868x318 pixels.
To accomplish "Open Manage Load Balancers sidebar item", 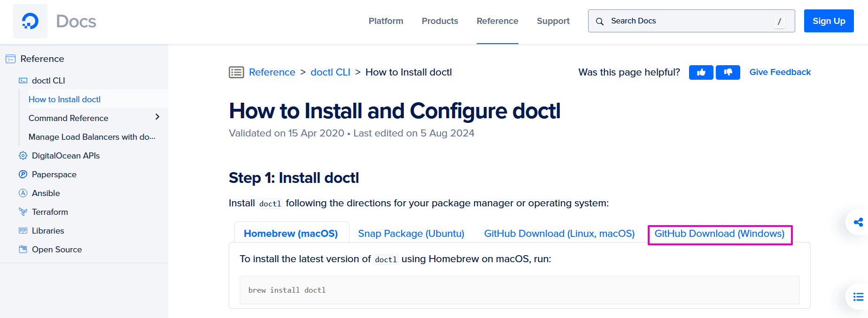I will tap(92, 137).
